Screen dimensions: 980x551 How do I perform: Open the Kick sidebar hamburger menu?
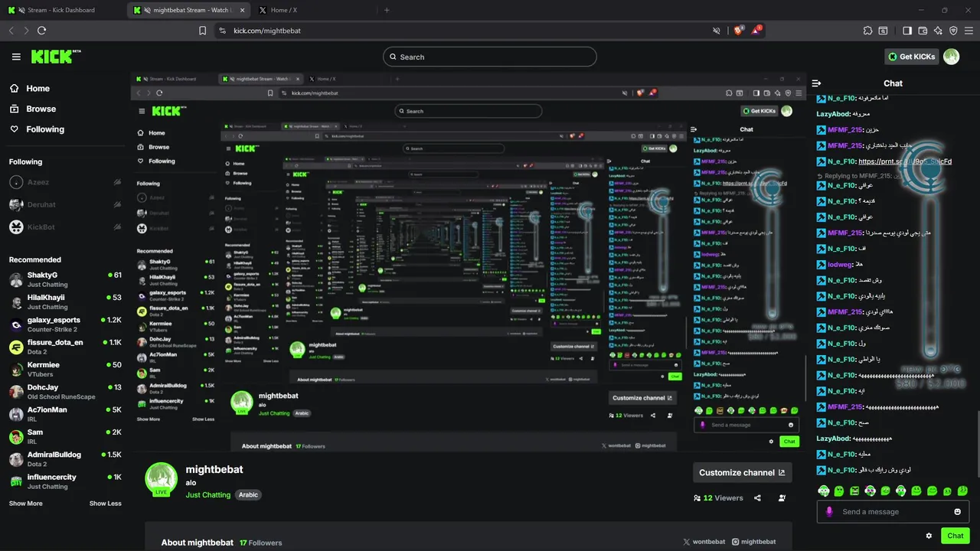[16, 57]
